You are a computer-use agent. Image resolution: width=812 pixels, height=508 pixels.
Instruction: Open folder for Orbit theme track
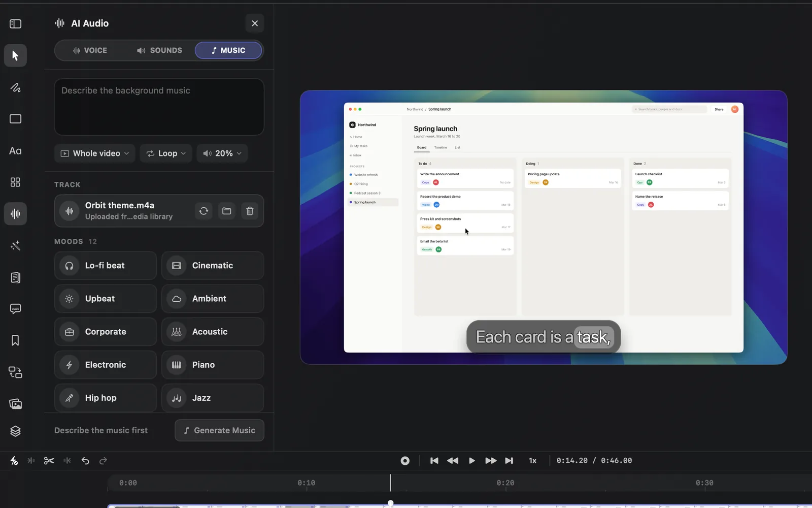[227, 211]
